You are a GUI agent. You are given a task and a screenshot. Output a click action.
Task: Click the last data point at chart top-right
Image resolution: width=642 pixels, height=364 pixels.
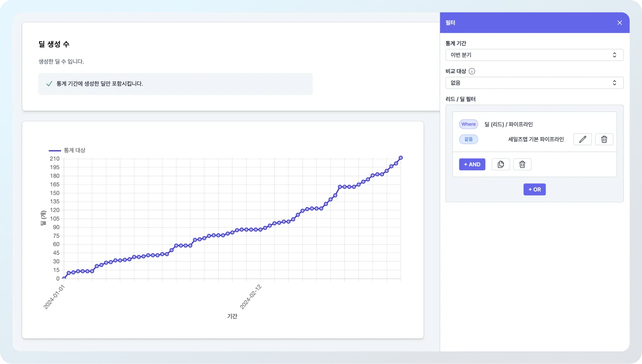click(x=401, y=158)
